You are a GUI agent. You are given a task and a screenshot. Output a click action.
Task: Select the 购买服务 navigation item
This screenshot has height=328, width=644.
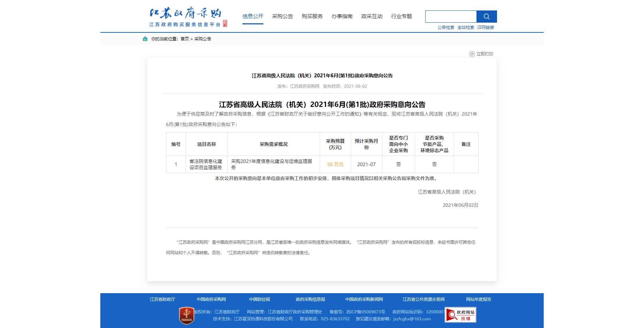point(312,16)
